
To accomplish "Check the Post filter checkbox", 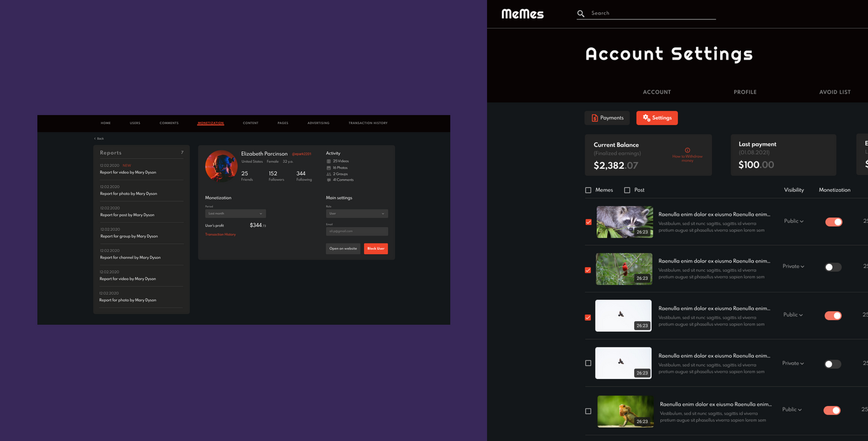I will point(627,190).
